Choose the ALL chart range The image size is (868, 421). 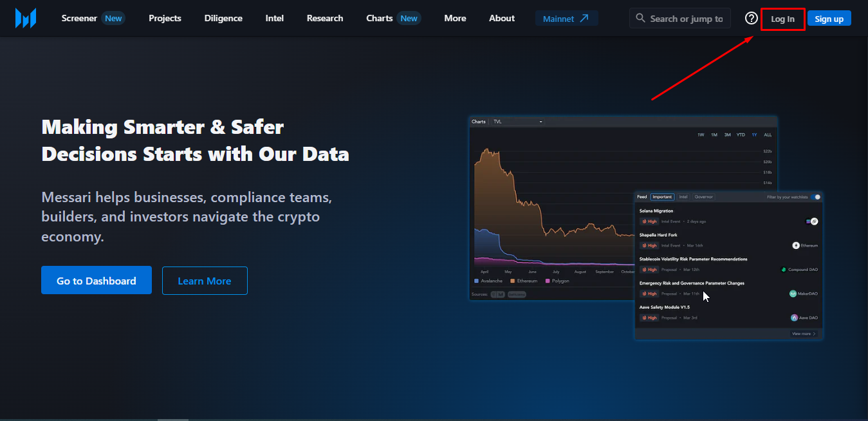[x=768, y=135]
